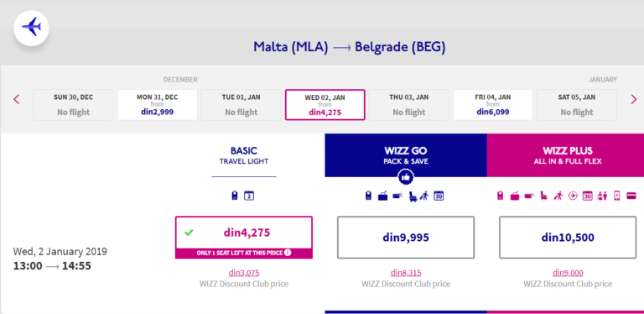
Task: Choose the WIZZ PLUS din10,500 fare
Action: coord(568,238)
